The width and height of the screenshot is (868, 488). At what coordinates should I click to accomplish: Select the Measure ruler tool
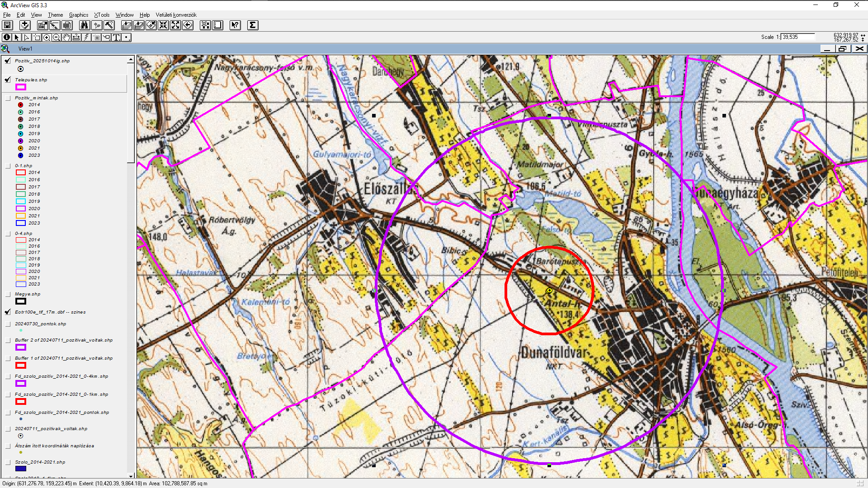(x=76, y=38)
